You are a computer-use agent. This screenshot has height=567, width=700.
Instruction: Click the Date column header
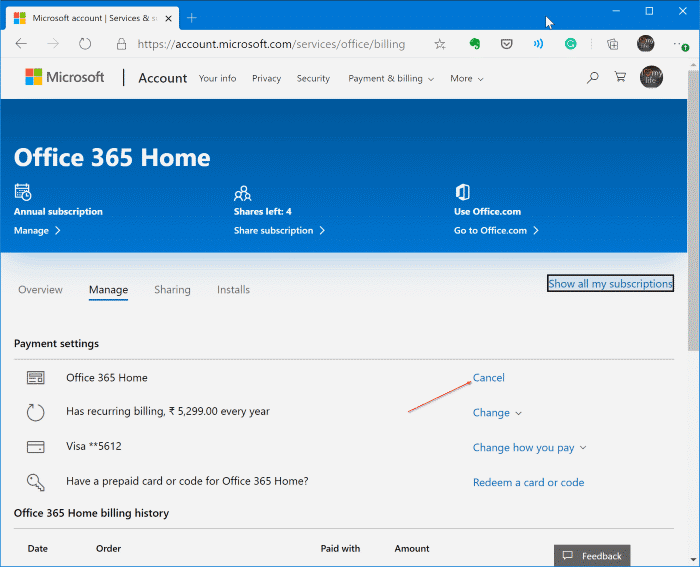38,548
